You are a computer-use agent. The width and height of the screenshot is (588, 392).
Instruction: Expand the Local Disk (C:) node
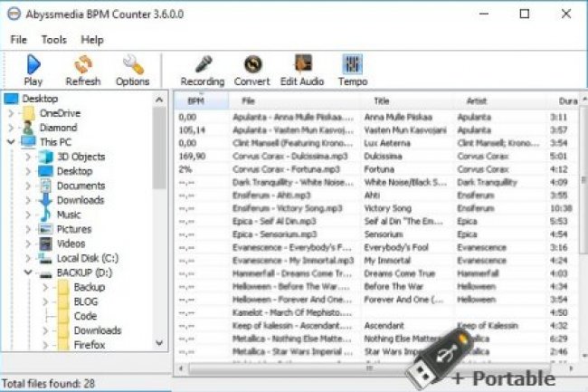[x=28, y=258]
